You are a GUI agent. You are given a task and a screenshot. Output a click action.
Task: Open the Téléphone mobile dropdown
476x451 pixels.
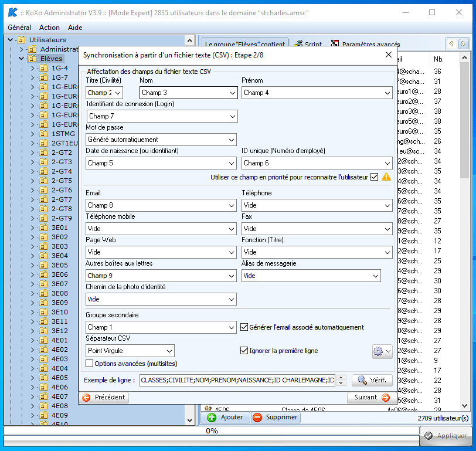pos(161,229)
